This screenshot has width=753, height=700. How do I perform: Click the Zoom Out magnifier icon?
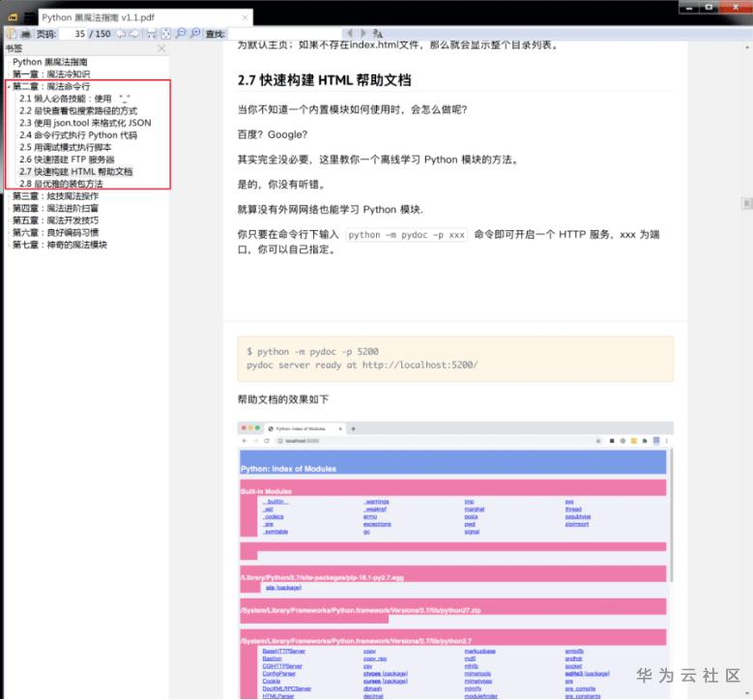[x=181, y=33]
